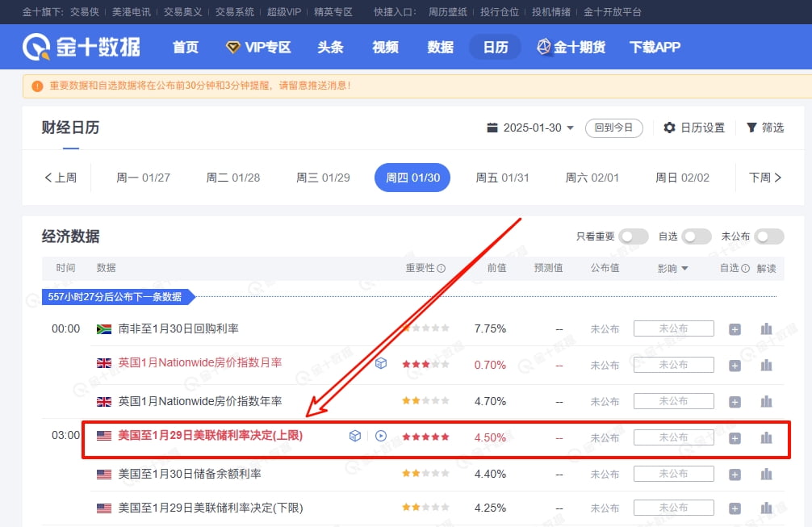Image resolution: width=812 pixels, height=527 pixels.
Task: Turn on the 自选 filter switch
Action: (695, 236)
